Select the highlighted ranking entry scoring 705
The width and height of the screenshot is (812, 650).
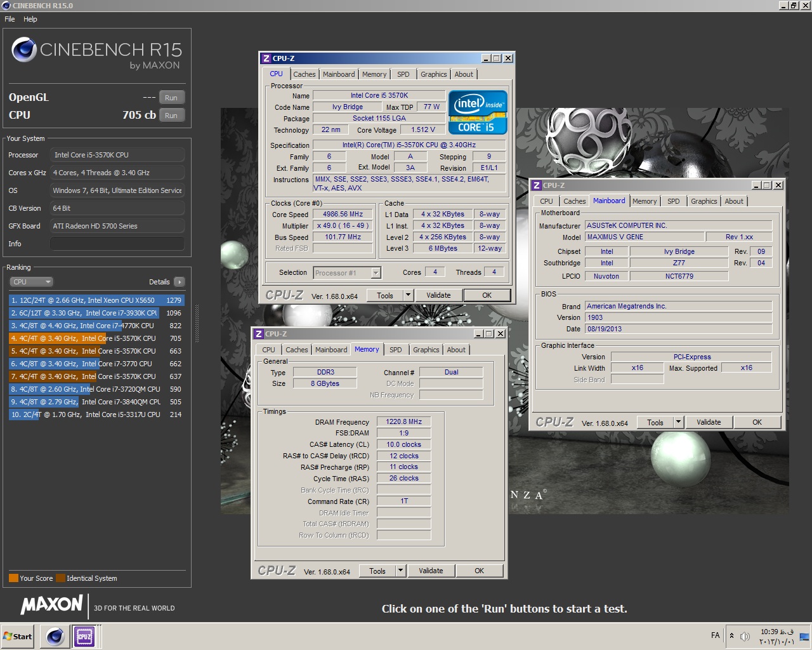point(96,338)
